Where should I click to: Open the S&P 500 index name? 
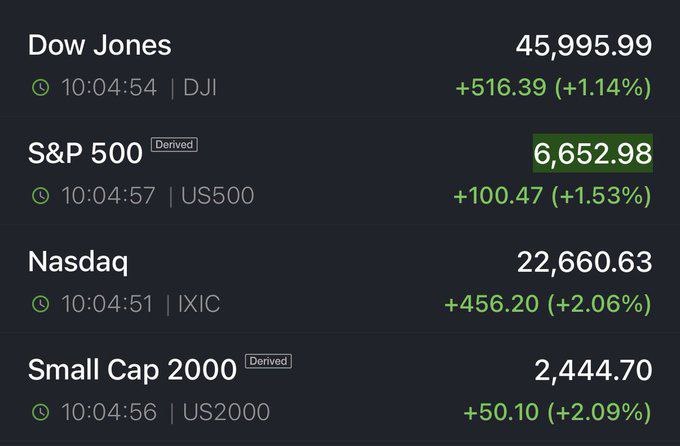(x=85, y=155)
